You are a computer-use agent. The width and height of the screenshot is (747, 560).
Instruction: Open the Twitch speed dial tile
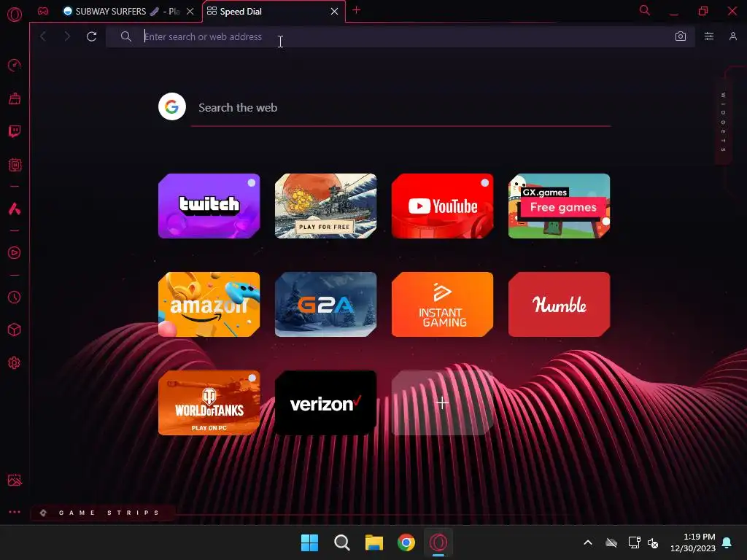[x=209, y=206]
